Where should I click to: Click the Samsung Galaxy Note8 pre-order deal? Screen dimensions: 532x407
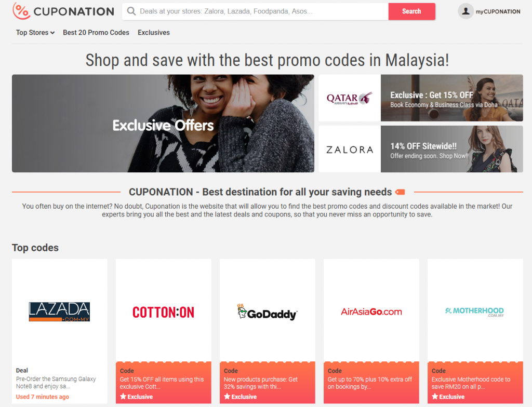pos(59,383)
